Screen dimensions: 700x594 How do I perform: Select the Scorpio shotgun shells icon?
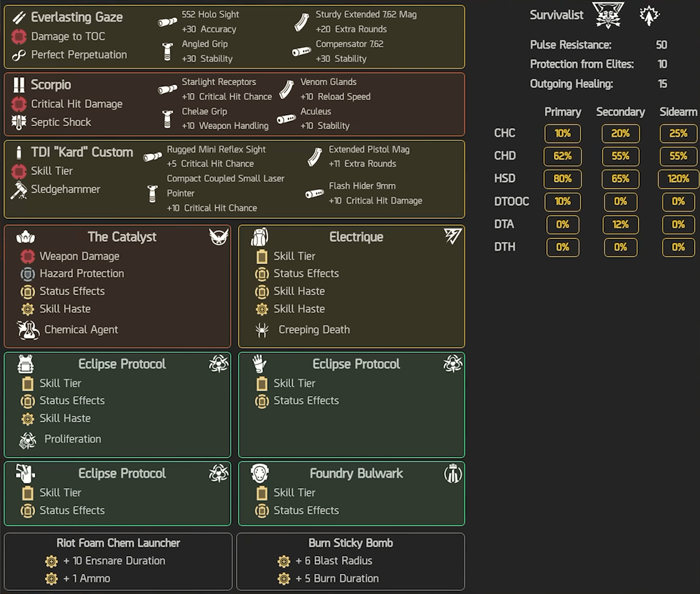pos(19,85)
